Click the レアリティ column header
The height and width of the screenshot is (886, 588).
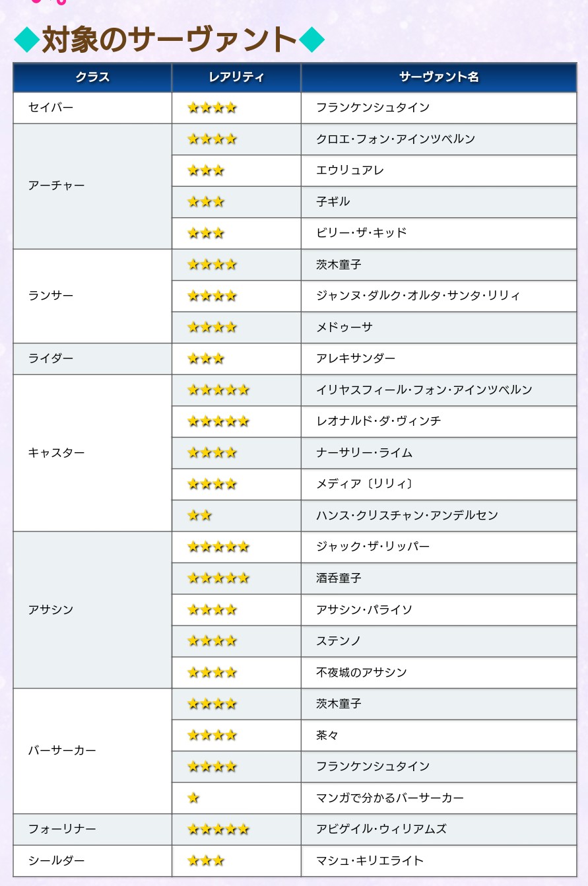tap(236, 77)
